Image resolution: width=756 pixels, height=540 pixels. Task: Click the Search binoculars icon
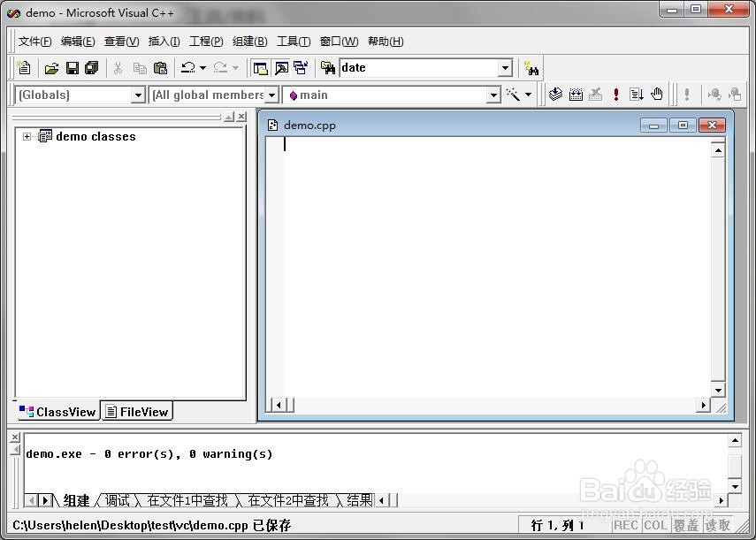click(531, 68)
